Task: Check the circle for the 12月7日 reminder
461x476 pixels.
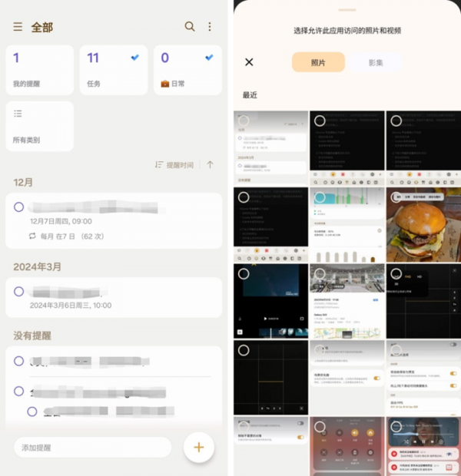Action: 19,207
